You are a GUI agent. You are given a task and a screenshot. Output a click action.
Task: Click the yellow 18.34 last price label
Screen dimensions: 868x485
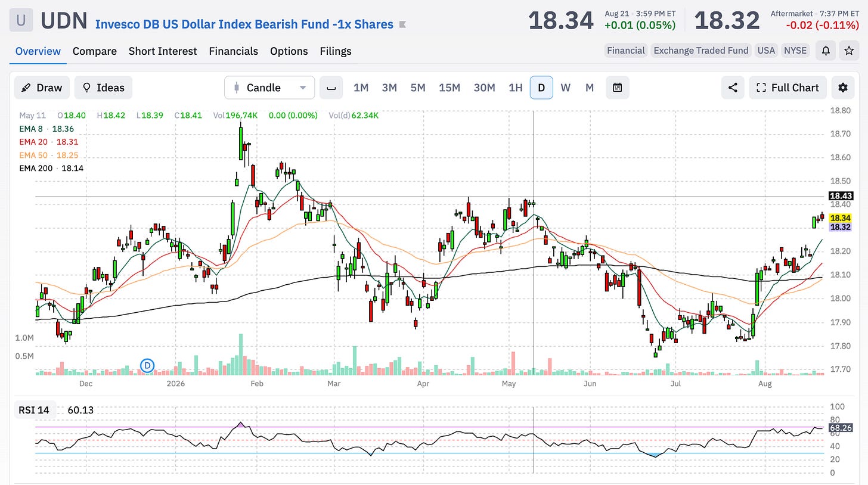841,218
